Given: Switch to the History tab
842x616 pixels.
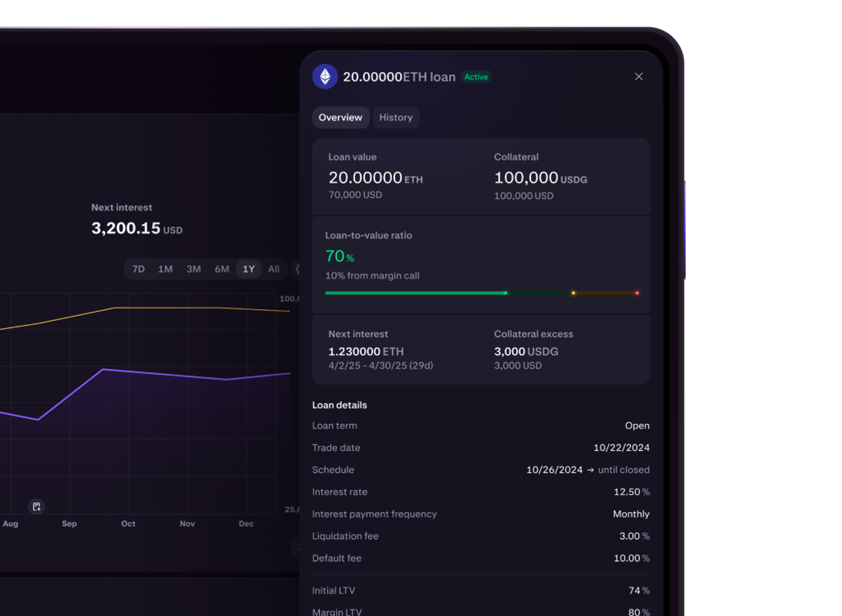Looking at the screenshot, I should pos(396,117).
